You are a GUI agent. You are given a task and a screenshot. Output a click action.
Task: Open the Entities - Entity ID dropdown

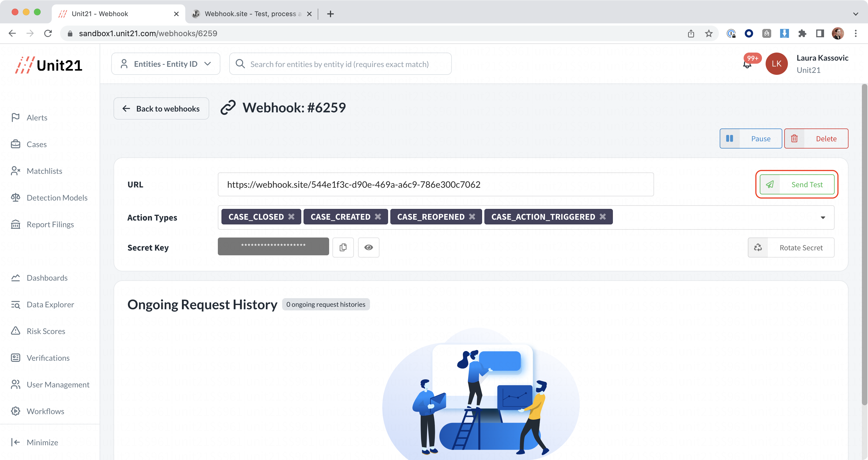[x=166, y=64]
